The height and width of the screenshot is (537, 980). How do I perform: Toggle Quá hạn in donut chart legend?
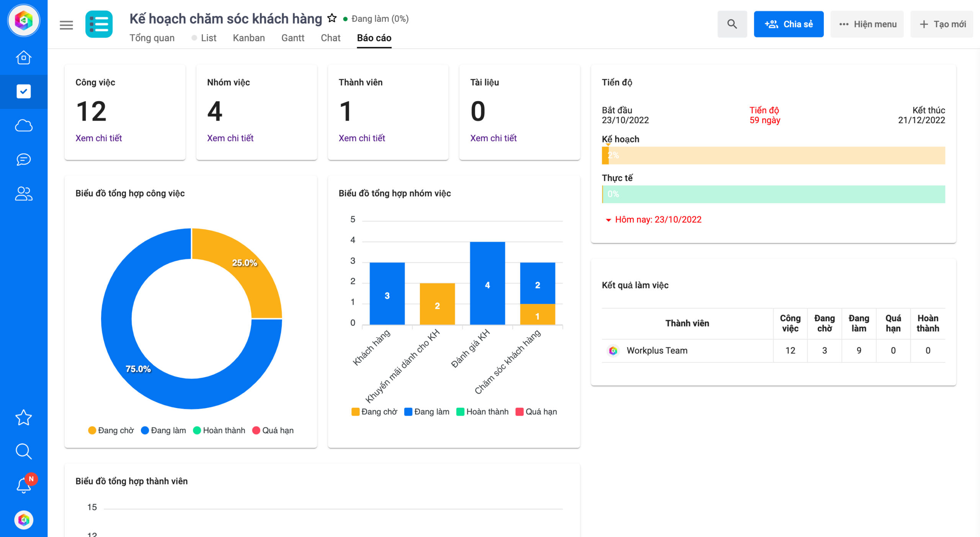click(273, 431)
